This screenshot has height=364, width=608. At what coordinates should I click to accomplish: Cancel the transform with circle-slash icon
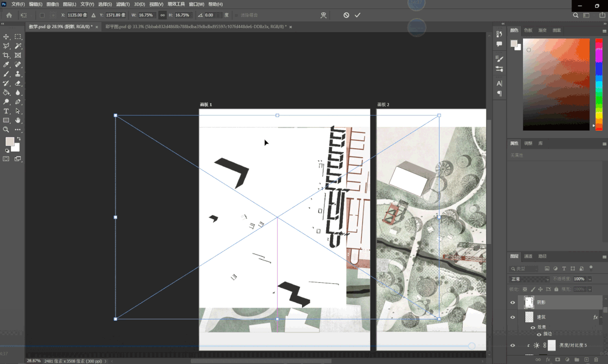pyautogui.click(x=346, y=15)
